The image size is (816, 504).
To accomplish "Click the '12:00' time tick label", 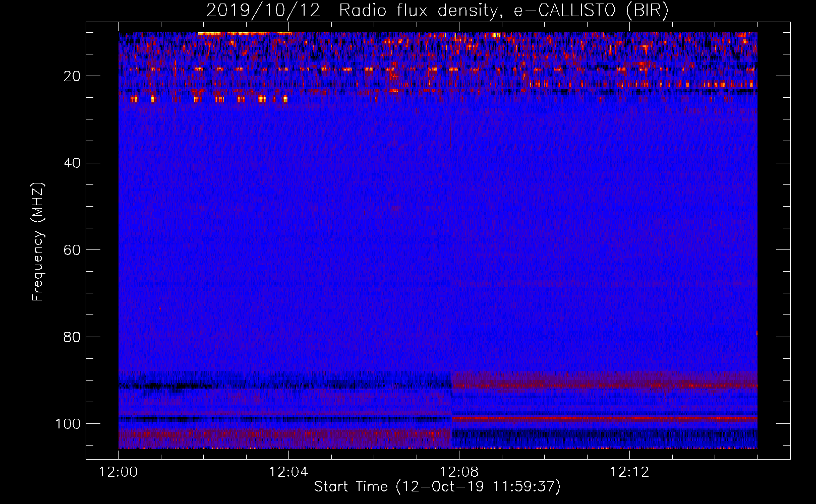I will pos(118,472).
